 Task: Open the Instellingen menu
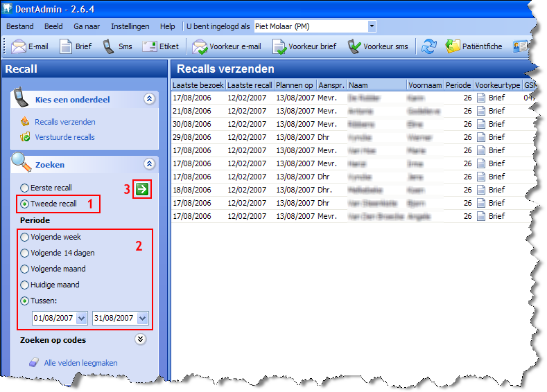point(130,26)
